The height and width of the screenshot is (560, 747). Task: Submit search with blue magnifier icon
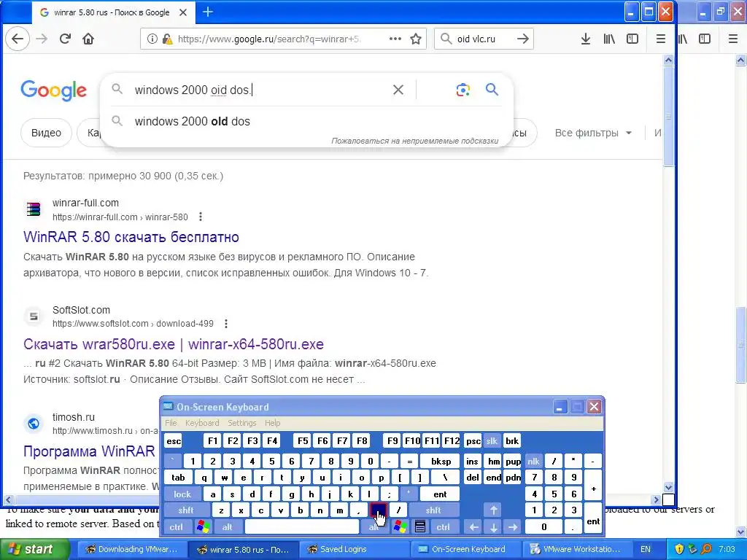[x=492, y=89]
